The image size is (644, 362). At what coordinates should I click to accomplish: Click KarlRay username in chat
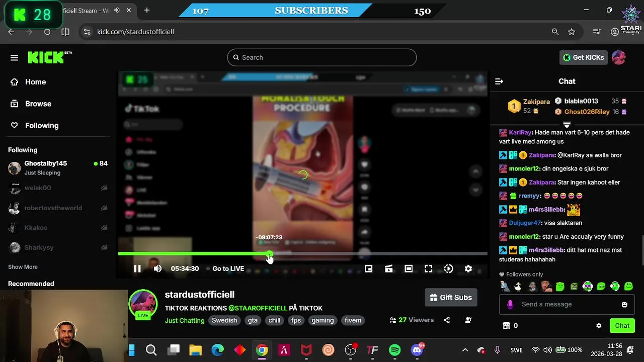click(520, 133)
